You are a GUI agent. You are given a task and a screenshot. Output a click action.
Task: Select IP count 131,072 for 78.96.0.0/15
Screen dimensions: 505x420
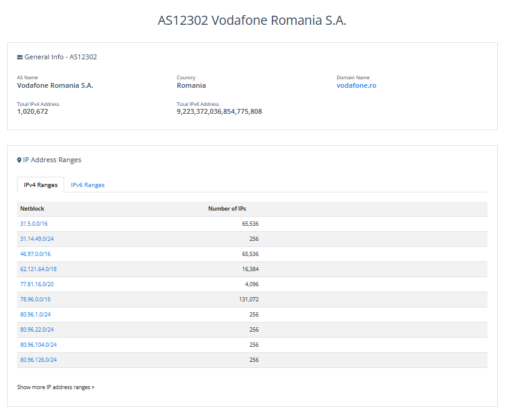(249, 300)
